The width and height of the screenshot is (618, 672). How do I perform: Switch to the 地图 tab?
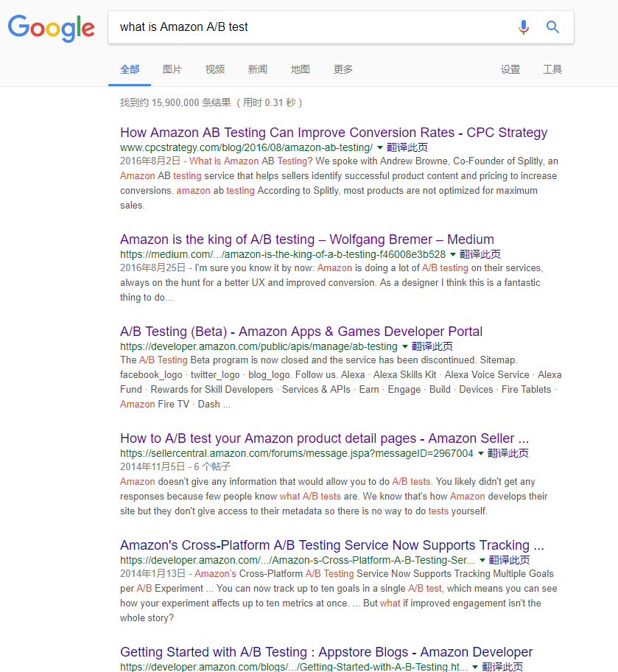coord(300,69)
